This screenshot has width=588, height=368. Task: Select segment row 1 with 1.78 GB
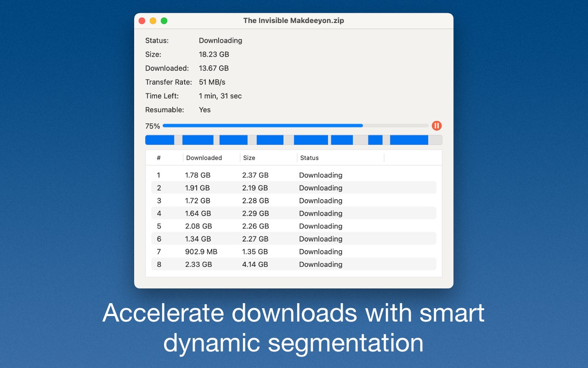[x=294, y=175]
